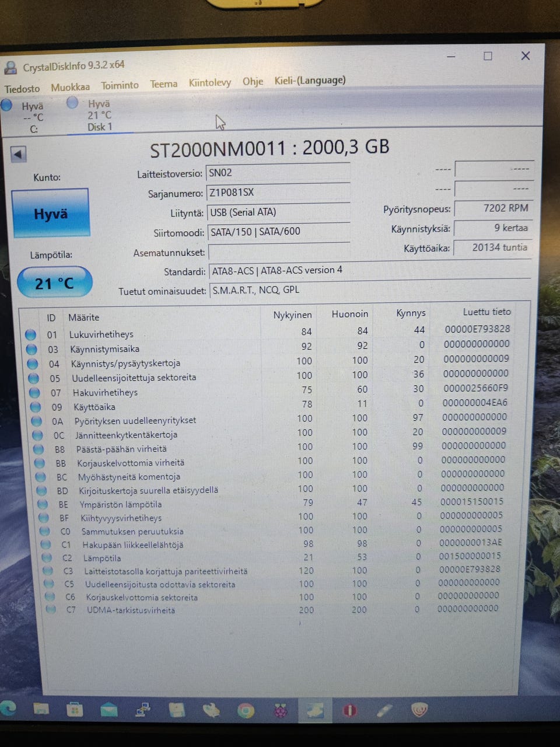Image resolution: width=560 pixels, height=747 pixels.
Task: Click the status circle of Käynnistymisaika row
Action: click(32, 350)
